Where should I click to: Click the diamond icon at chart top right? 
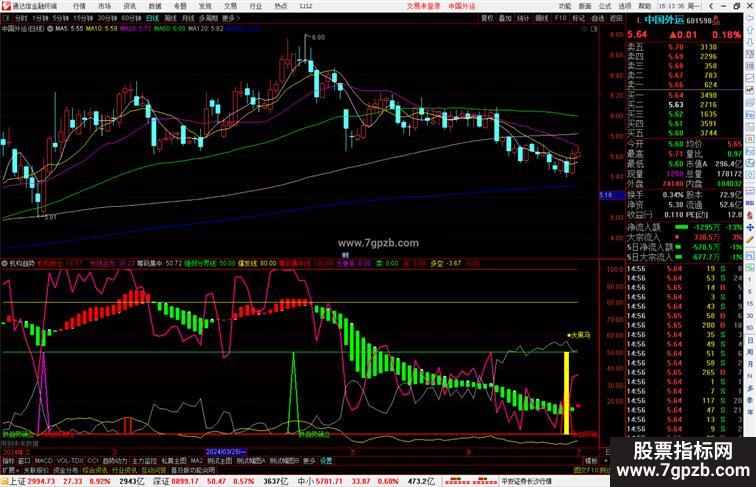[584, 29]
